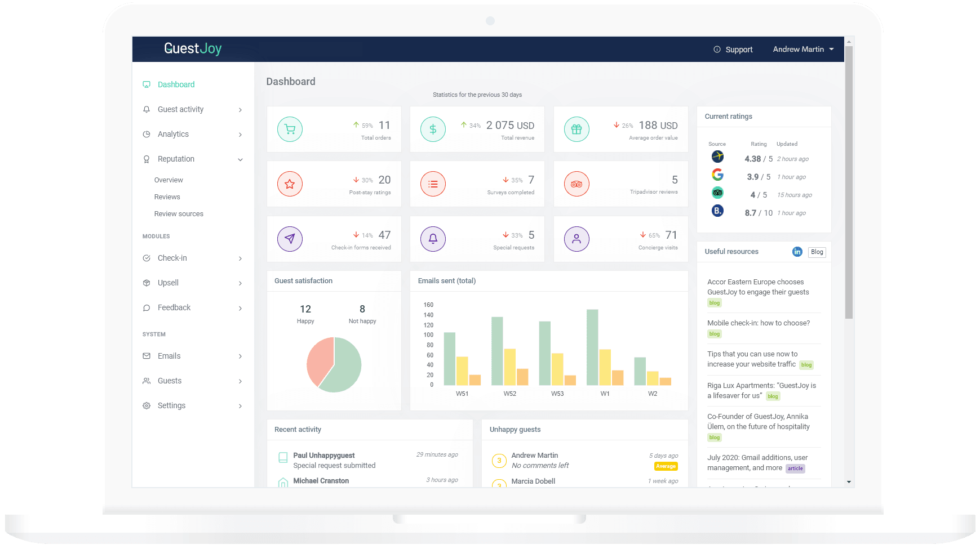Click the Guest satisfaction pie chart
Image resolution: width=980 pixels, height=549 pixels.
(x=334, y=364)
